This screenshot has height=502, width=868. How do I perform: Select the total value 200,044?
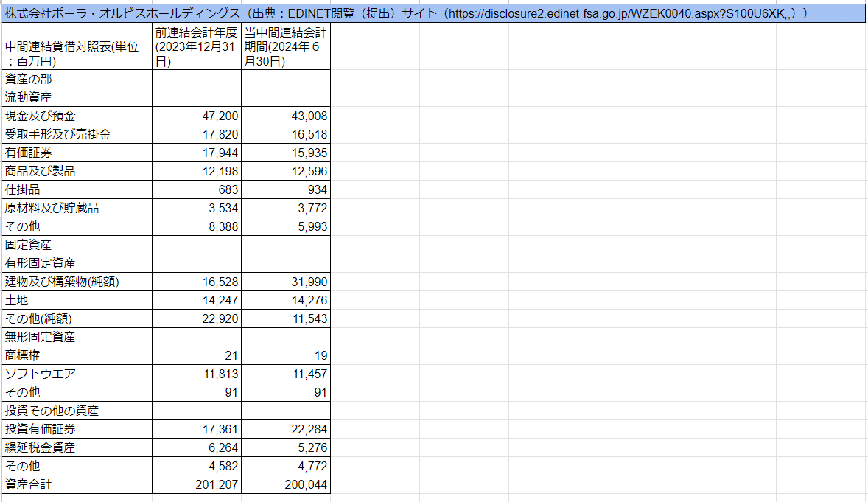286,484
